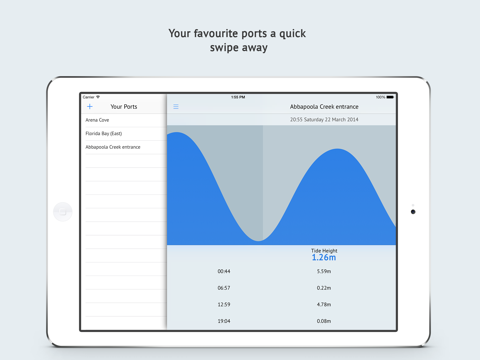Image resolution: width=480 pixels, height=360 pixels.
Task: Tap the iPad home button
Action: tap(63, 212)
